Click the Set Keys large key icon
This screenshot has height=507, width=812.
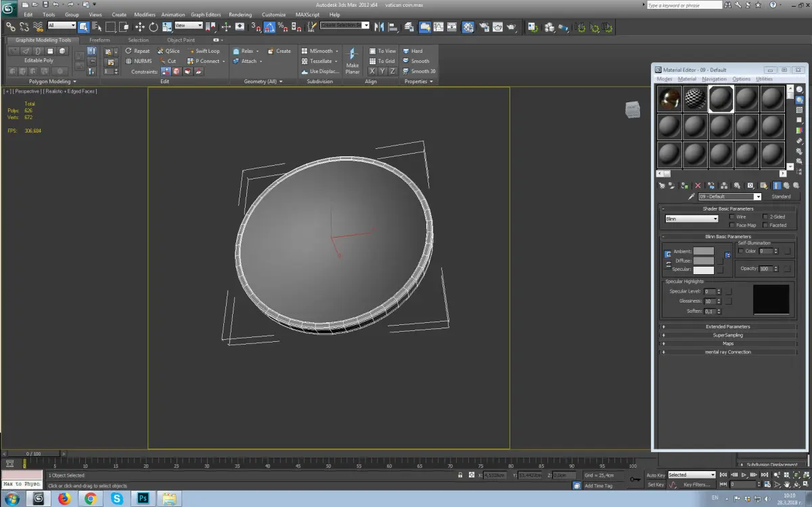635,480
